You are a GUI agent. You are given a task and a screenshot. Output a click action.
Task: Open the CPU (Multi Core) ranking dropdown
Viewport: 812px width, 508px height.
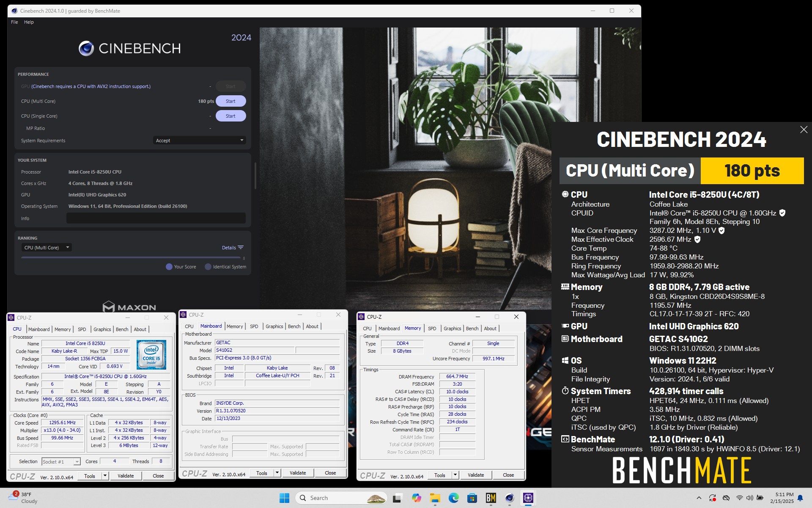click(47, 248)
